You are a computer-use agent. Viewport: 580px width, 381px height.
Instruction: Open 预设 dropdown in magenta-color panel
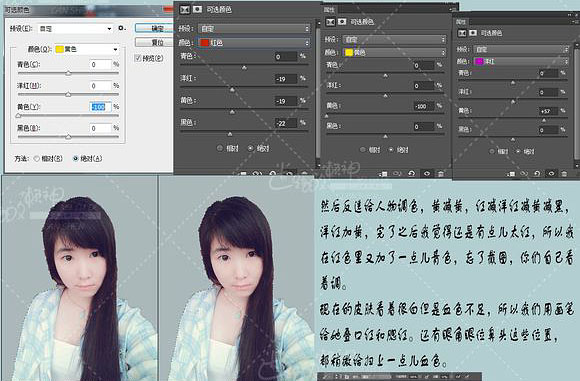coord(521,49)
